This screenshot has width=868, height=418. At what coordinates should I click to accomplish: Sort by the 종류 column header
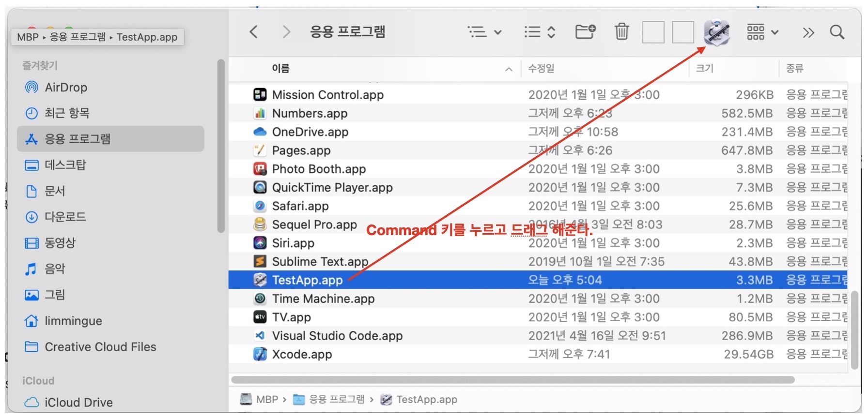pyautogui.click(x=794, y=69)
